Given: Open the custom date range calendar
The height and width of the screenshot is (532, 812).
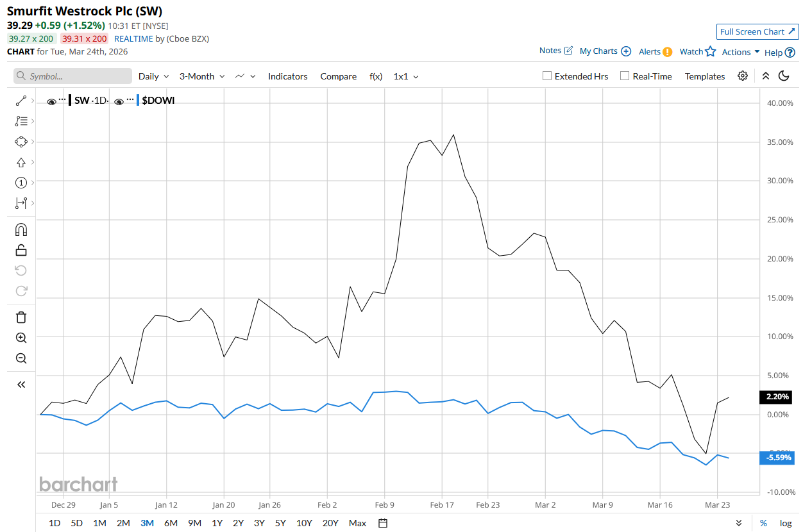Looking at the screenshot, I should [x=383, y=523].
